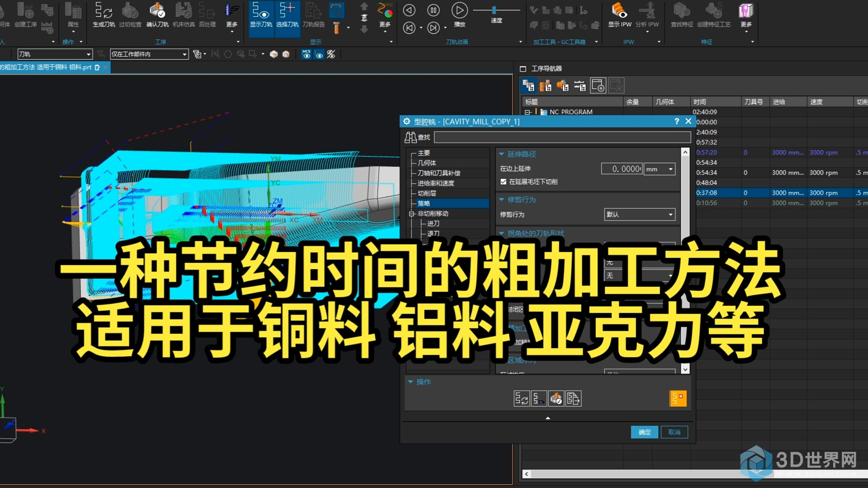Click the 查找特征 find features icon
This screenshot has height=488, width=868.
682,14
